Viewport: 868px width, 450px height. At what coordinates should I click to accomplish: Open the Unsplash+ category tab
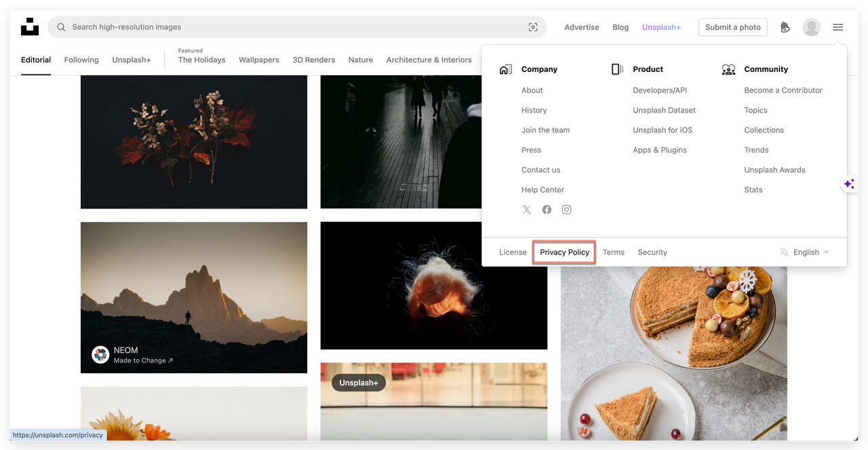132,60
